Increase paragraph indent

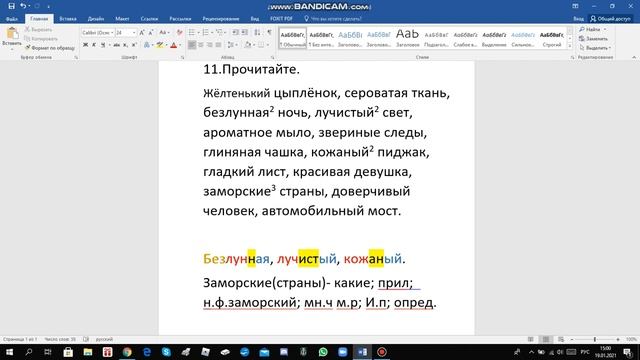(x=244, y=32)
